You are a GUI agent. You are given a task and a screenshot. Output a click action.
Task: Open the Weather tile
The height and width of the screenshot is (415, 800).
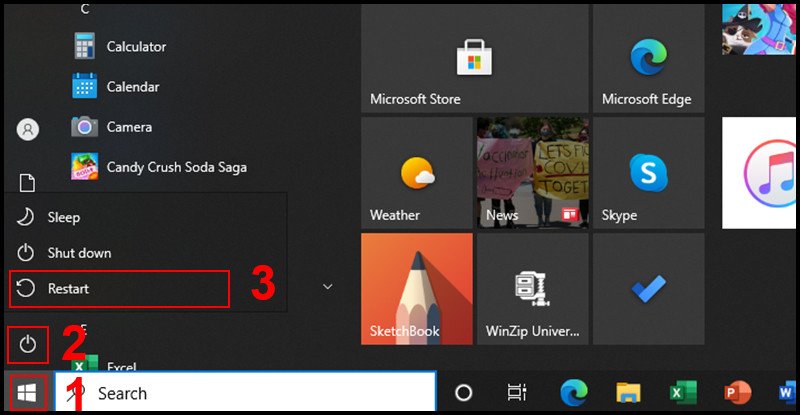[415, 173]
